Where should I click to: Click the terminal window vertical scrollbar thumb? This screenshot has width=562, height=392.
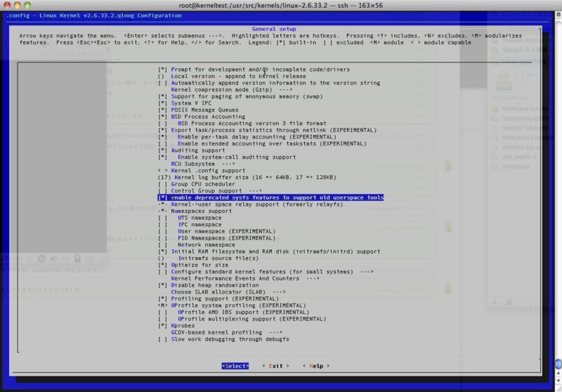(x=558, y=364)
